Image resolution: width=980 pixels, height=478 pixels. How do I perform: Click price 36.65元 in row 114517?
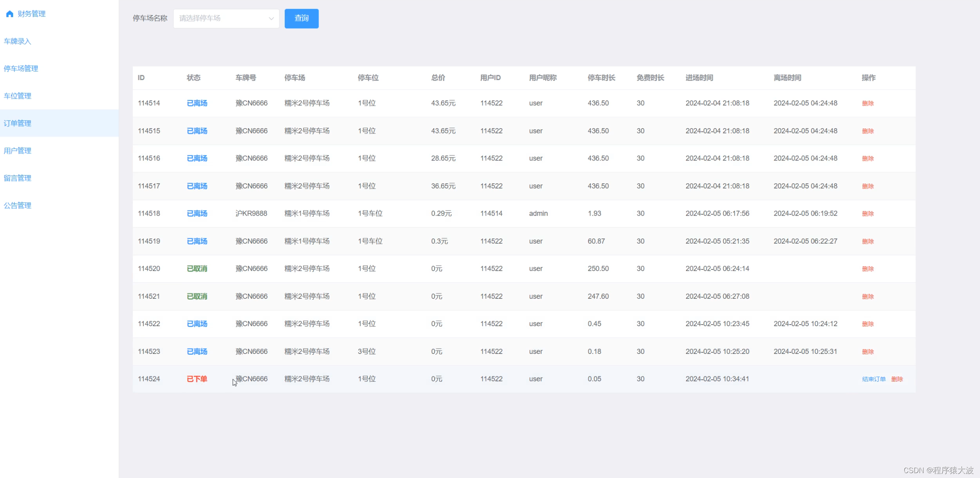tap(443, 186)
